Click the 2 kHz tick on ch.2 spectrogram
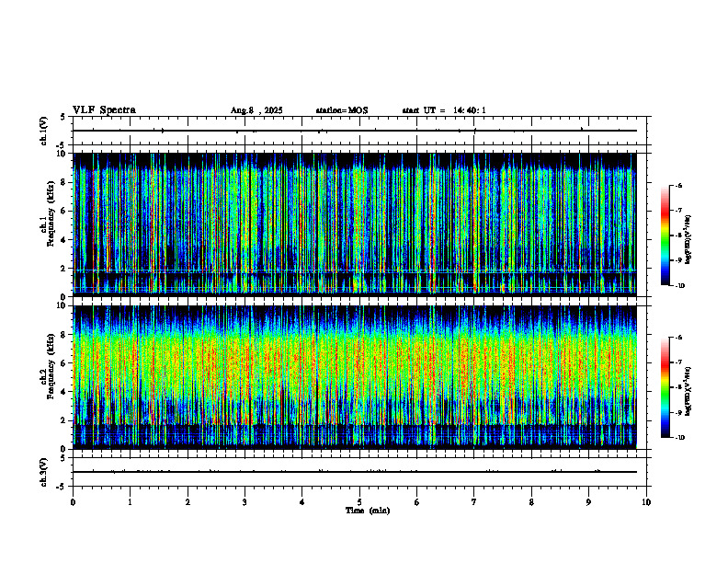This screenshot has height=563, width=728. coord(64,420)
